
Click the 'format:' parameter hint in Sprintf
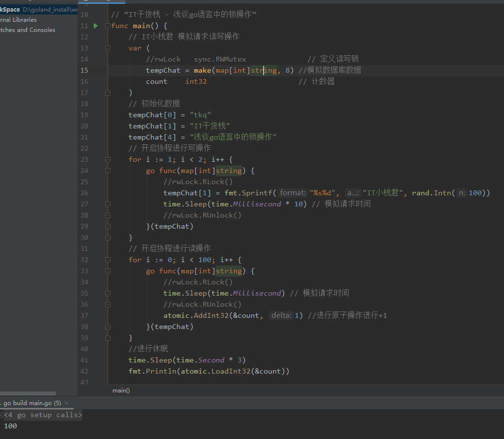[293, 193]
